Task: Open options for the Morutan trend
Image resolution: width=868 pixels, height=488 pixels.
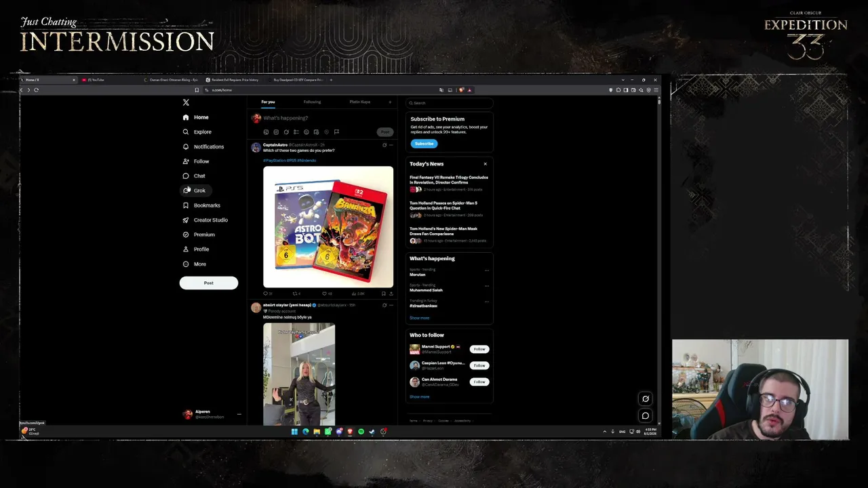Action: [x=486, y=270]
